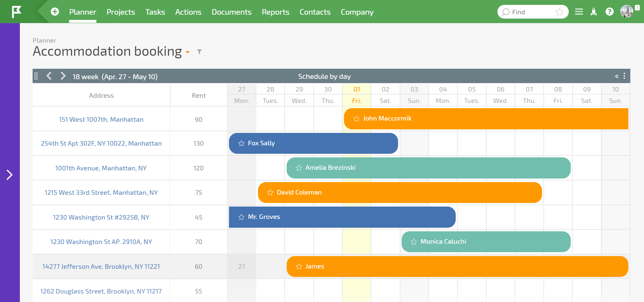
Task: Click the flag logo home icon
Action: (x=16, y=12)
